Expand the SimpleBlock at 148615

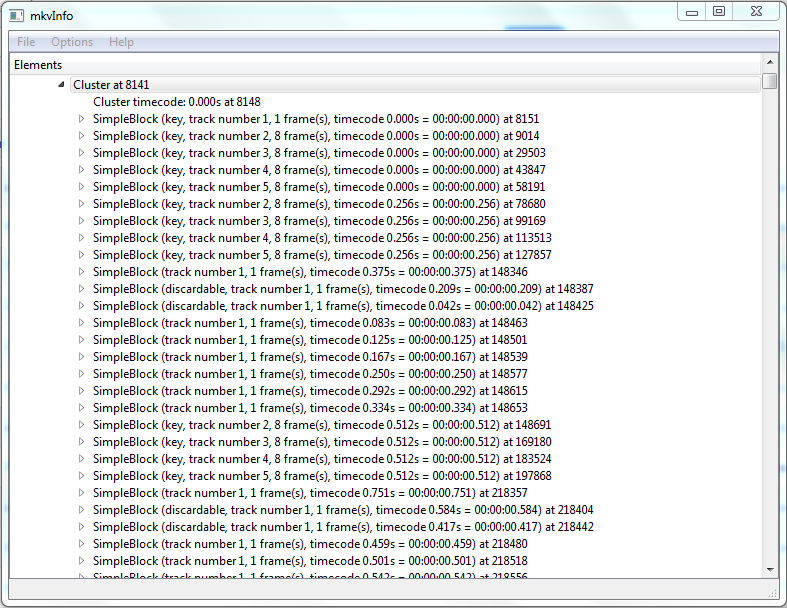(x=81, y=391)
